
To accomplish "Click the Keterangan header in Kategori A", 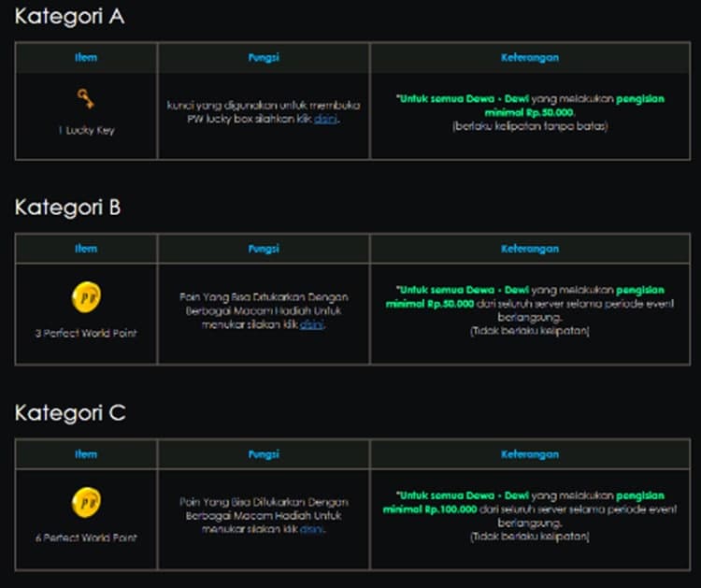I will point(530,57).
